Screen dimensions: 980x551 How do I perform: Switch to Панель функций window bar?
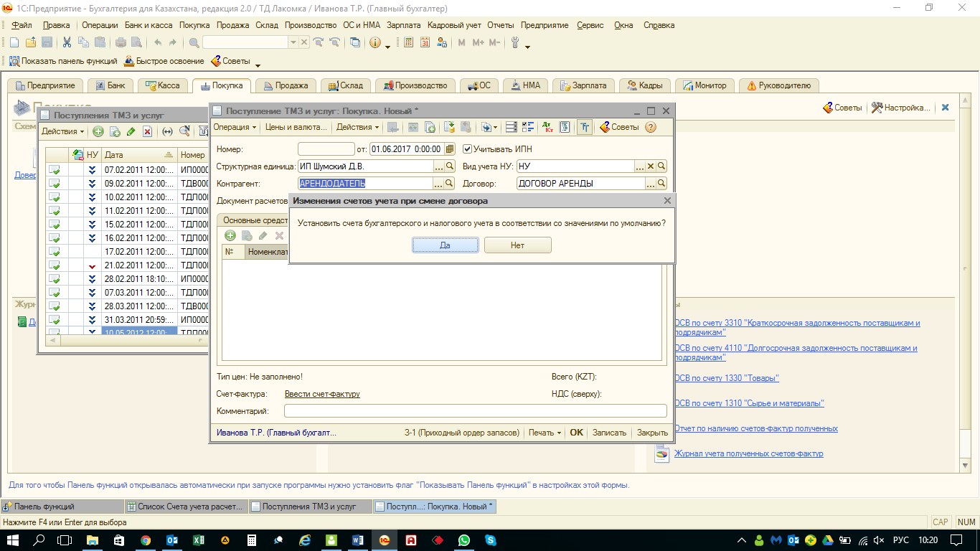62,506
